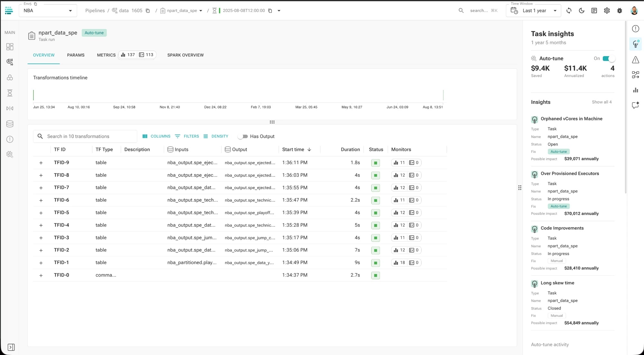Viewport: 644px width, 355px height.
Task: Click the panel resize handle below timeline
Action: click(x=272, y=122)
